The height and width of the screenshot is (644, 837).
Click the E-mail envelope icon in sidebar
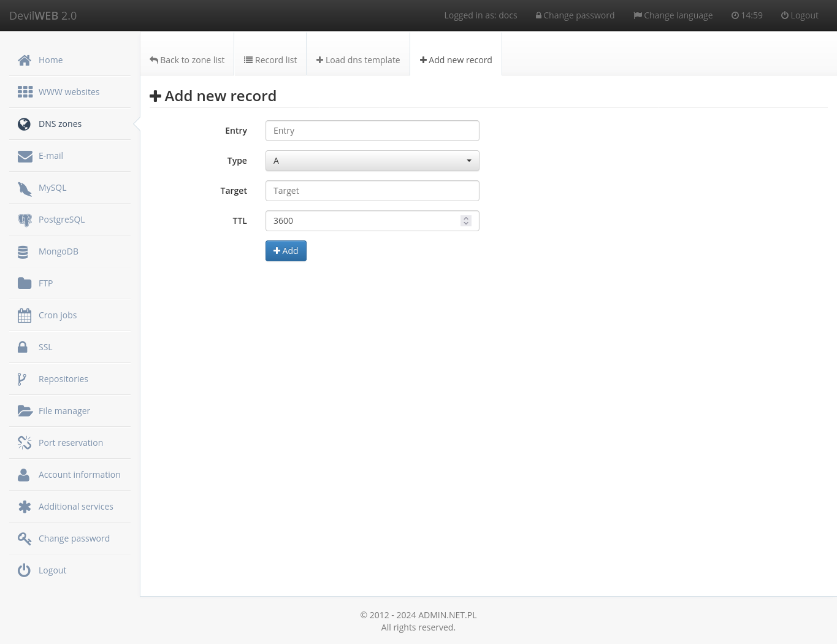tap(25, 156)
